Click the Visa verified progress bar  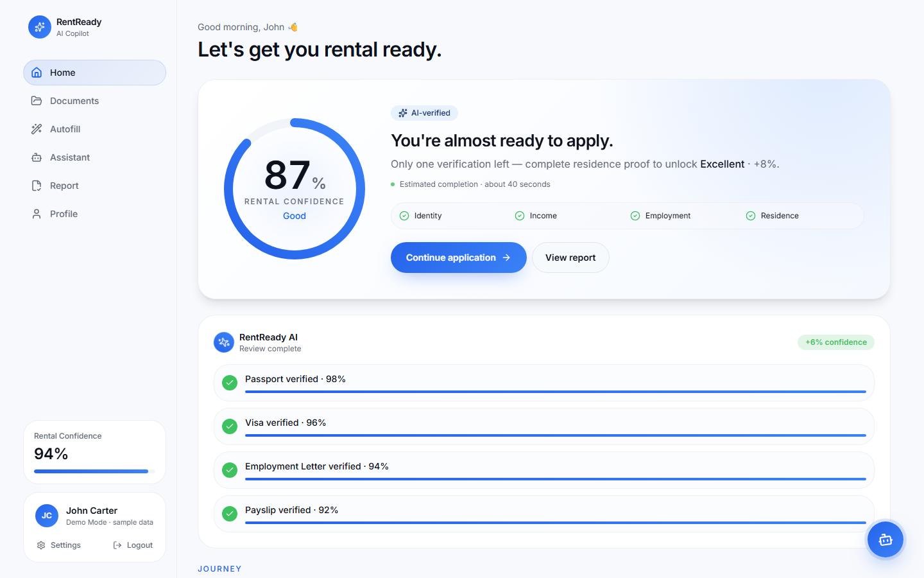[x=556, y=435]
